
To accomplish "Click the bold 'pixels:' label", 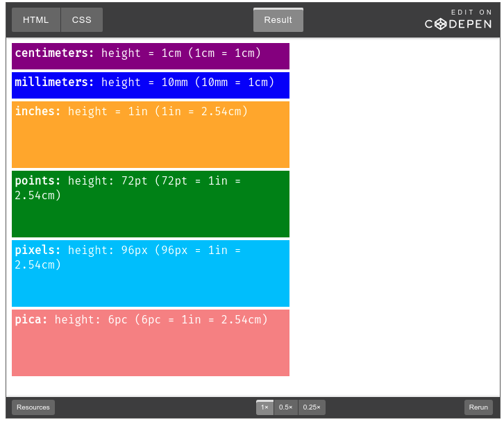I will coord(37,250).
